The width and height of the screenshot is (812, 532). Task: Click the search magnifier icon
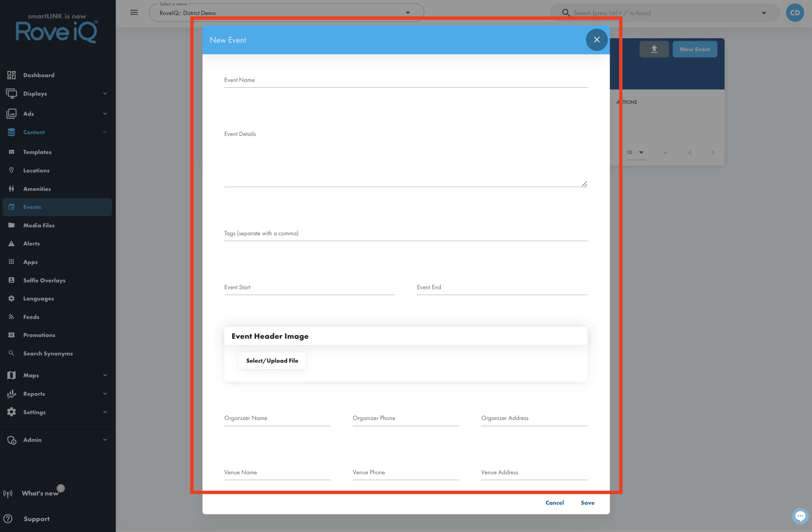pyautogui.click(x=566, y=13)
